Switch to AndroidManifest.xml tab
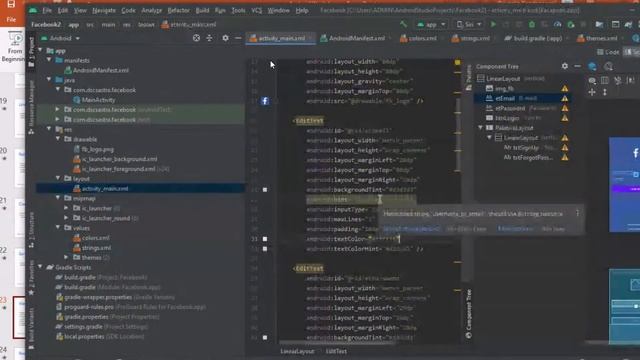 [x=356, y=38]
